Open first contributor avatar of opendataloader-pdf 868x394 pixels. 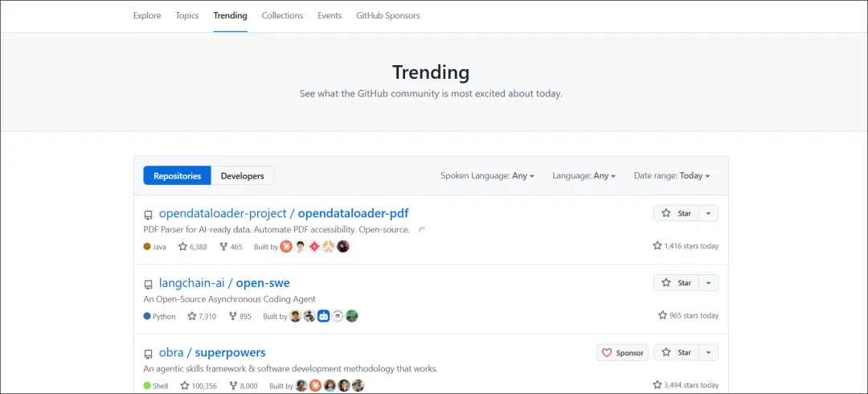point(285,247)
